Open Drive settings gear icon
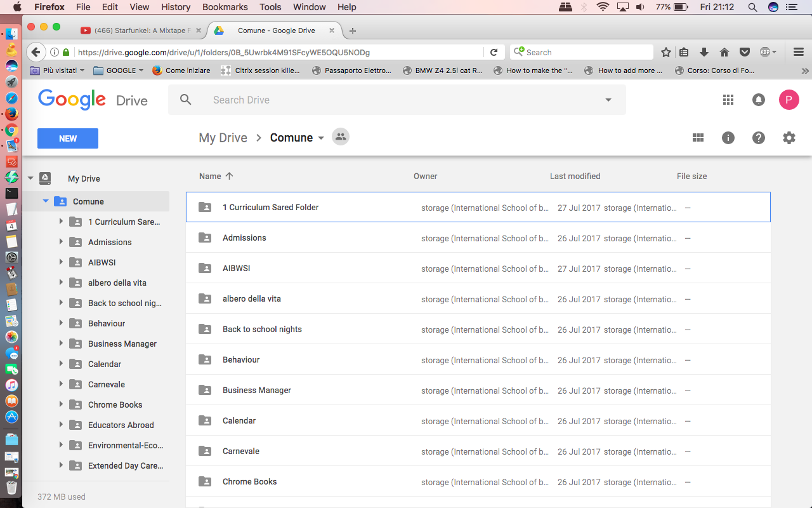The height and width of the screenshot is (508, 812). coord(789,138)
